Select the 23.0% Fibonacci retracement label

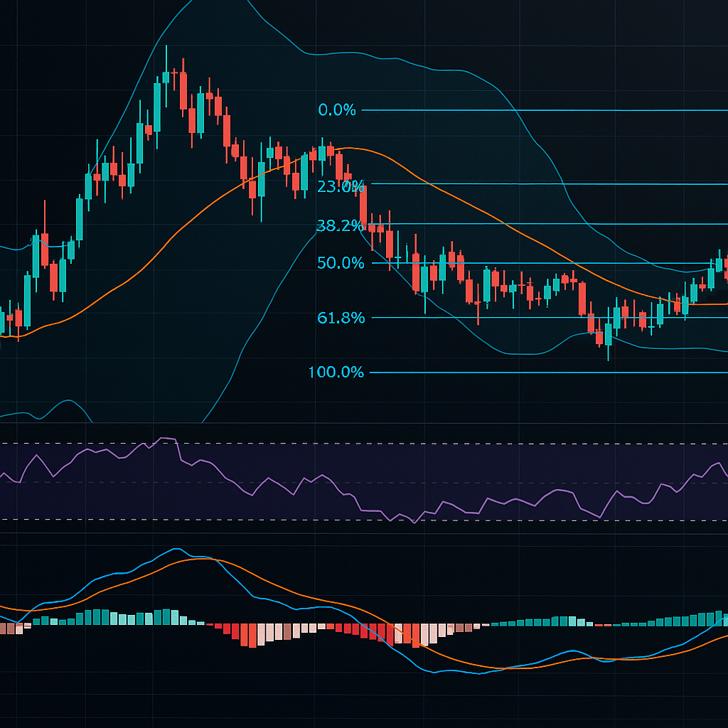click(341, 186)
